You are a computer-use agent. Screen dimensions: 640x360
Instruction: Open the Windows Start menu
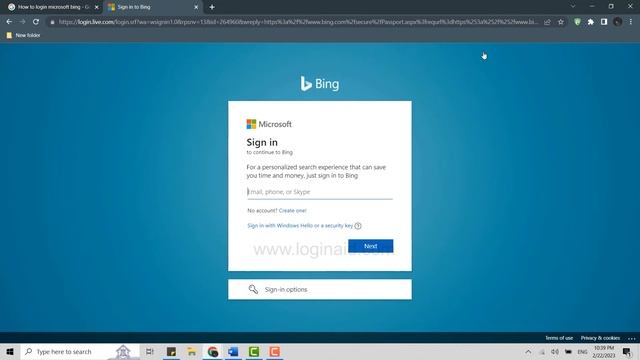(x=10, y=352)
